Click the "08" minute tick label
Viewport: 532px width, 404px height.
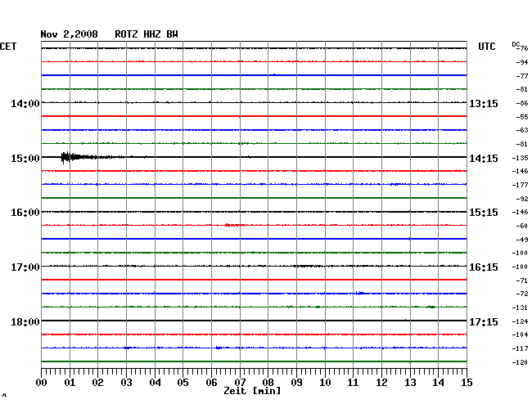point(268,383)
